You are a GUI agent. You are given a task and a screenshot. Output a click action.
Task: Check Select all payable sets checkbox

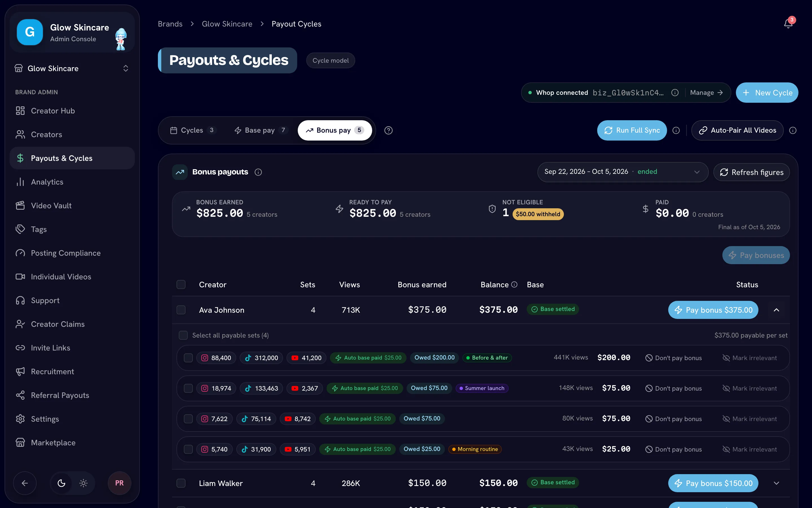183,335
